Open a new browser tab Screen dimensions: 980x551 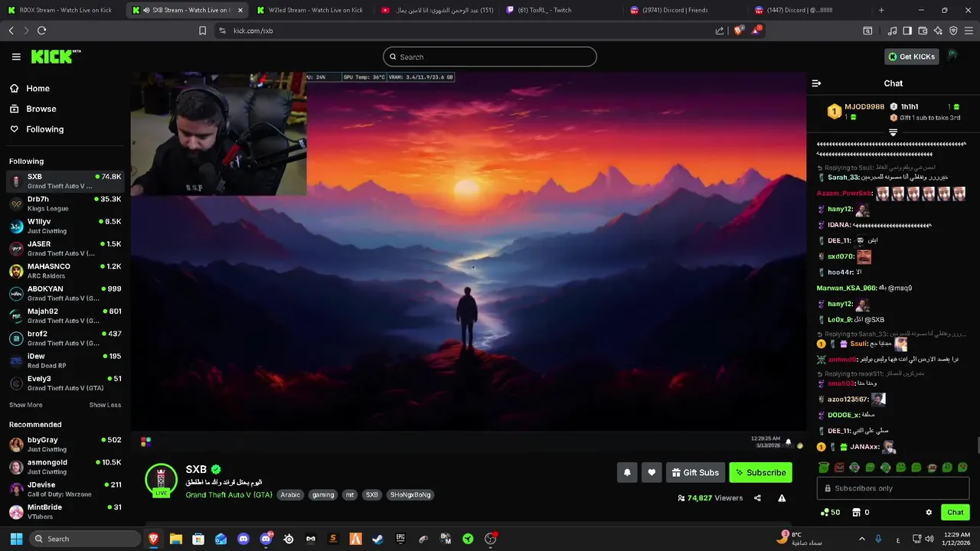pyautogui.click(x=881, y=10)
